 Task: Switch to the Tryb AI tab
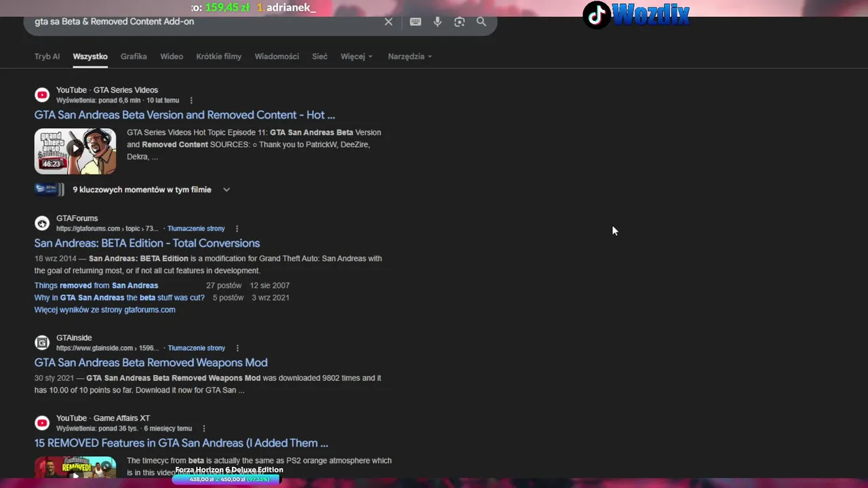(47, 56)
